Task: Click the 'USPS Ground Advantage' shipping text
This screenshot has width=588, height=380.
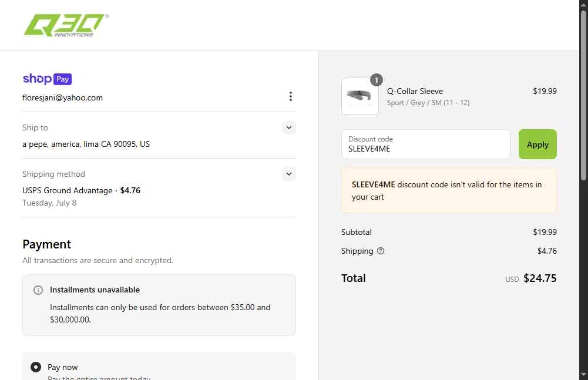Action: point(68,190)
